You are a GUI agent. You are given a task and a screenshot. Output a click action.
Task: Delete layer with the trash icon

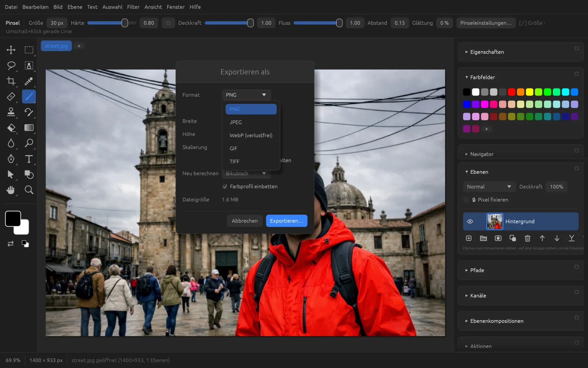tap(527, 238)
